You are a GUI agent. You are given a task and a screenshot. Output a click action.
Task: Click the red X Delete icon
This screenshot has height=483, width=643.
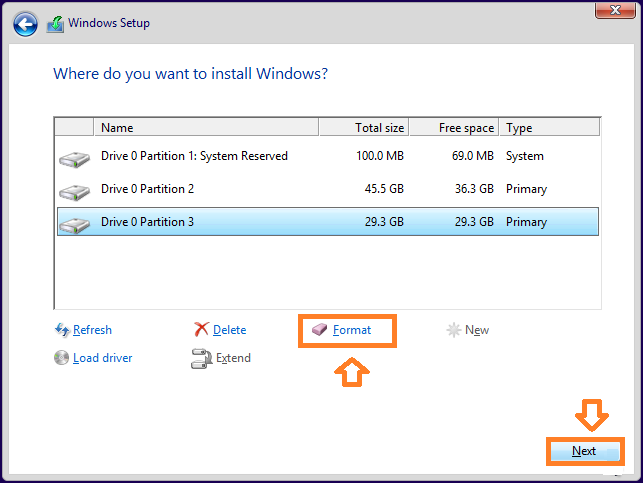pos(201,329)
